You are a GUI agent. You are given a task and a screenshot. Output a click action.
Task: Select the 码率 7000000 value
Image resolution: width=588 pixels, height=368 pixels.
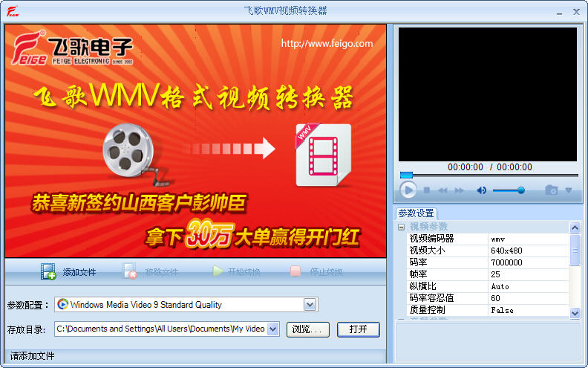coord(529,262)
